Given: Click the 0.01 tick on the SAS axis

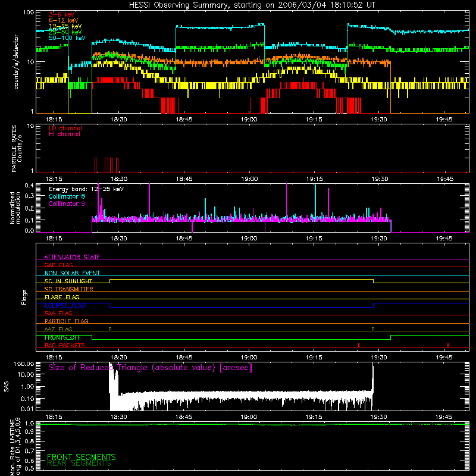Looking at the screenshot, I should tap(27, 409).
